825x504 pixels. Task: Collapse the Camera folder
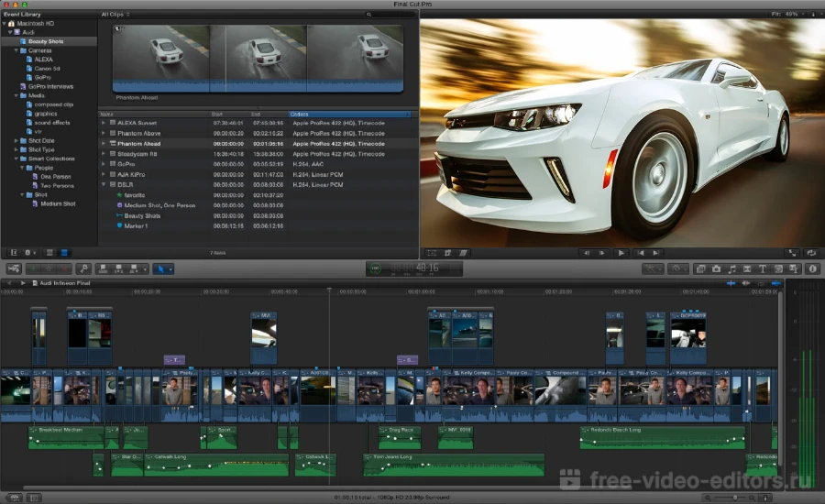tap(16, 50)
